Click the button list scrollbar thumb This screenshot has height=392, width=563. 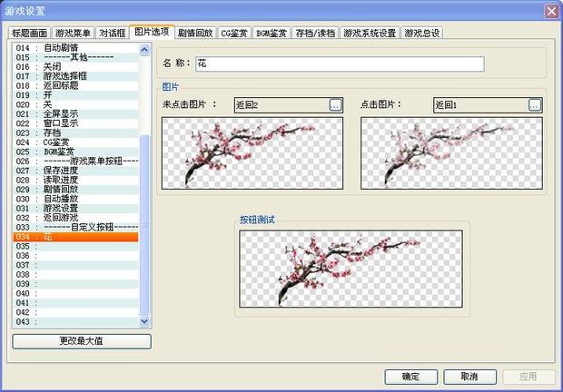point(144,227)
